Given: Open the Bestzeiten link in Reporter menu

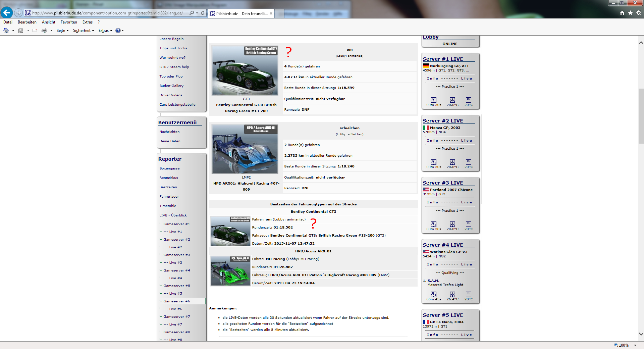Looking at the screenshot, I should (168, 187).
